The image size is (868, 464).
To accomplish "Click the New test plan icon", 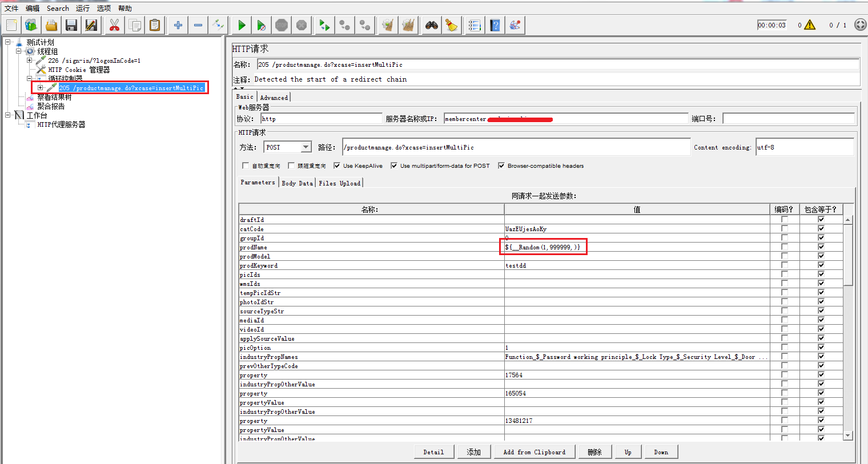I will (11, 25).
